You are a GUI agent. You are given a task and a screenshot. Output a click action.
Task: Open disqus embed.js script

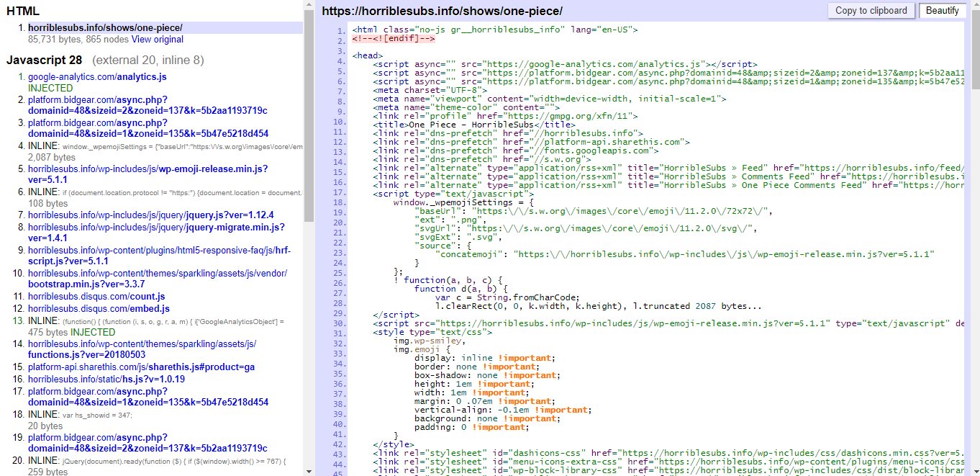tap(99, 308)
